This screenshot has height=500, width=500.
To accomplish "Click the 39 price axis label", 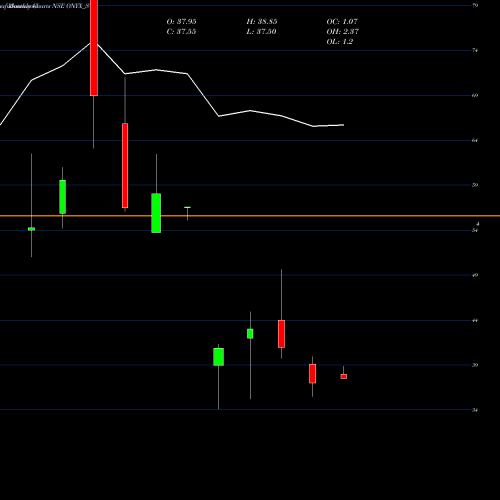I will coord(475,365).
